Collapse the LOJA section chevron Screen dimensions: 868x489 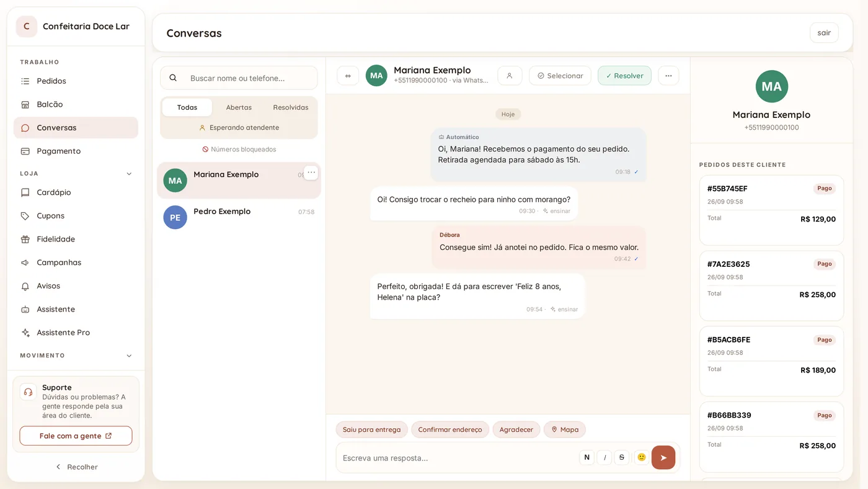(129, 174)
